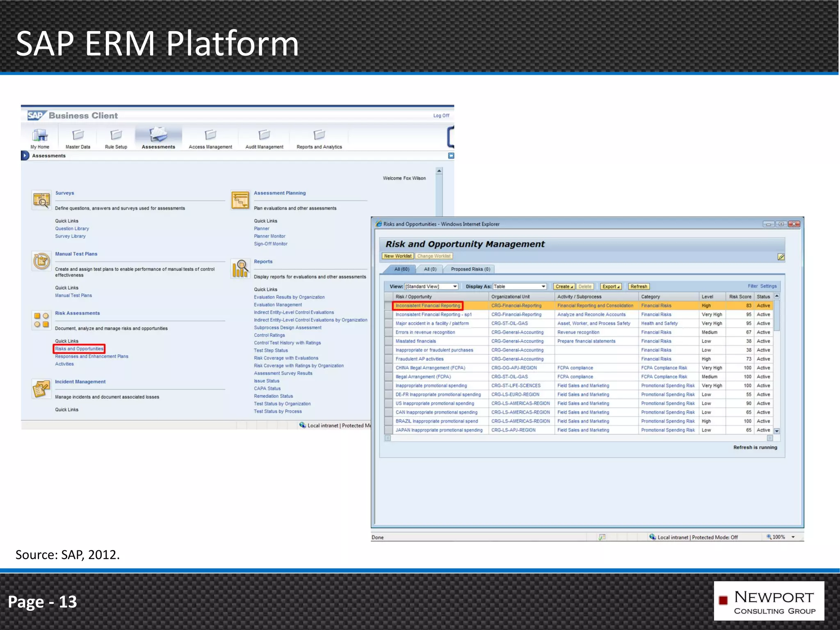The height and width of the screenshot is (630, 840).
Task: Click the Internet Explorer icon in title bar
Action: [x=379, y=224]
